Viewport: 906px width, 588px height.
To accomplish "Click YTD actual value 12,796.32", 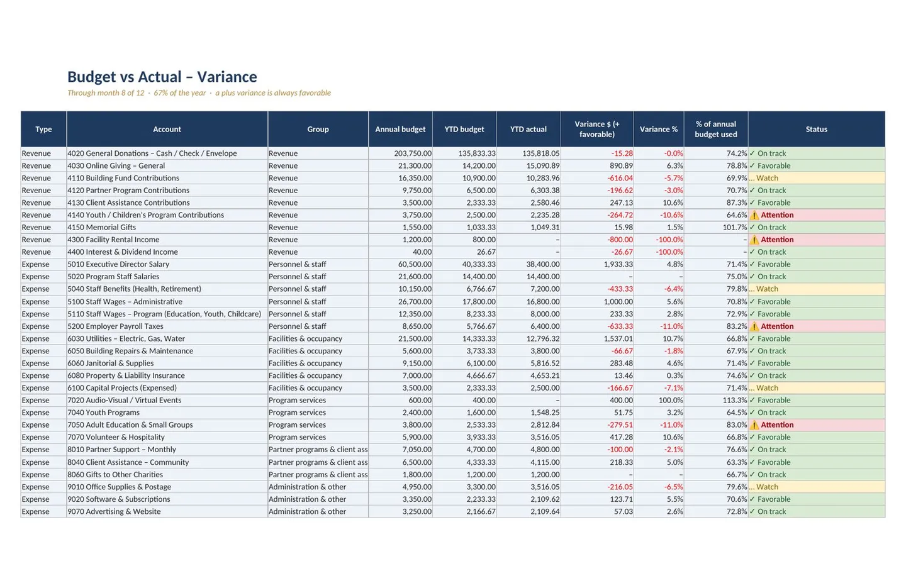I will coord(528,338).
